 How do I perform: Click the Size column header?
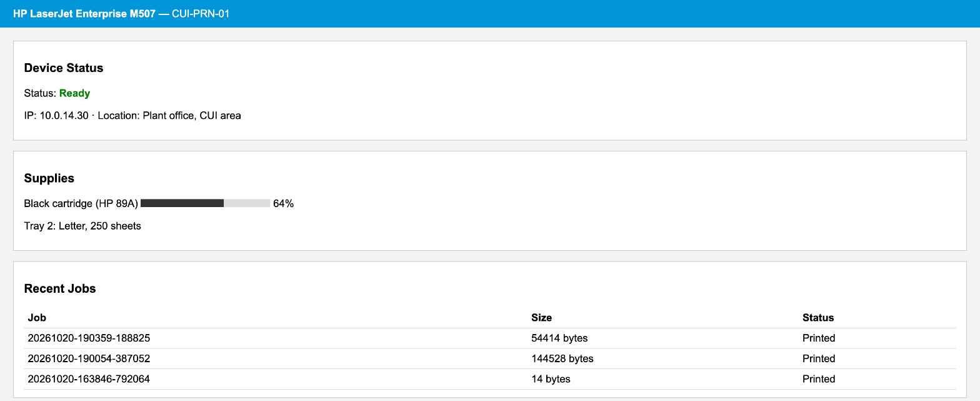pyautogui.click(x=542, y=318)
